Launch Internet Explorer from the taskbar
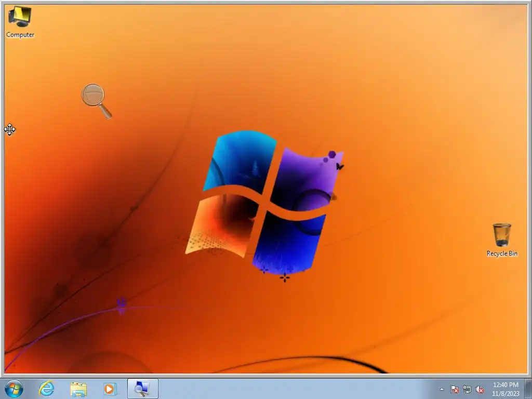Viewport: 532px width, 399px height. coord(46,389)
